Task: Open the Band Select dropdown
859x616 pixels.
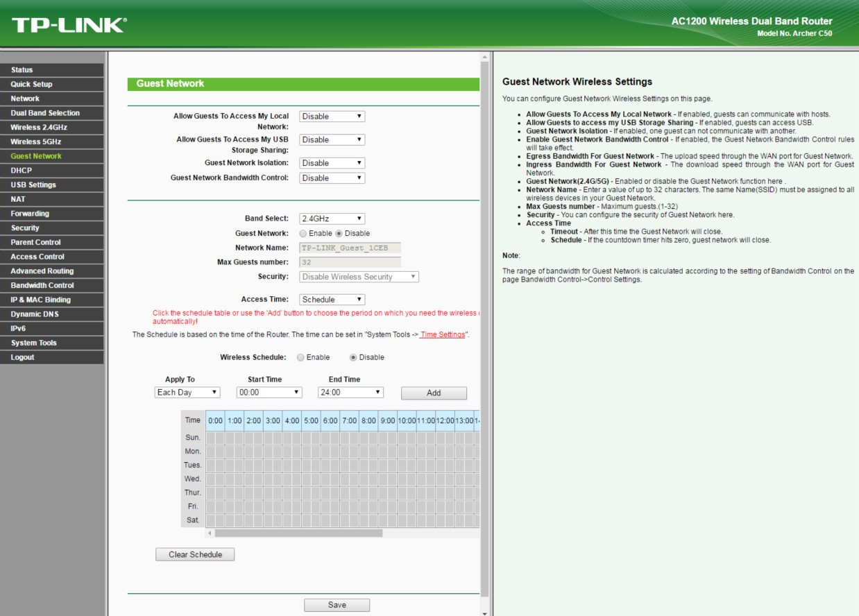Action: coord(332,219)
